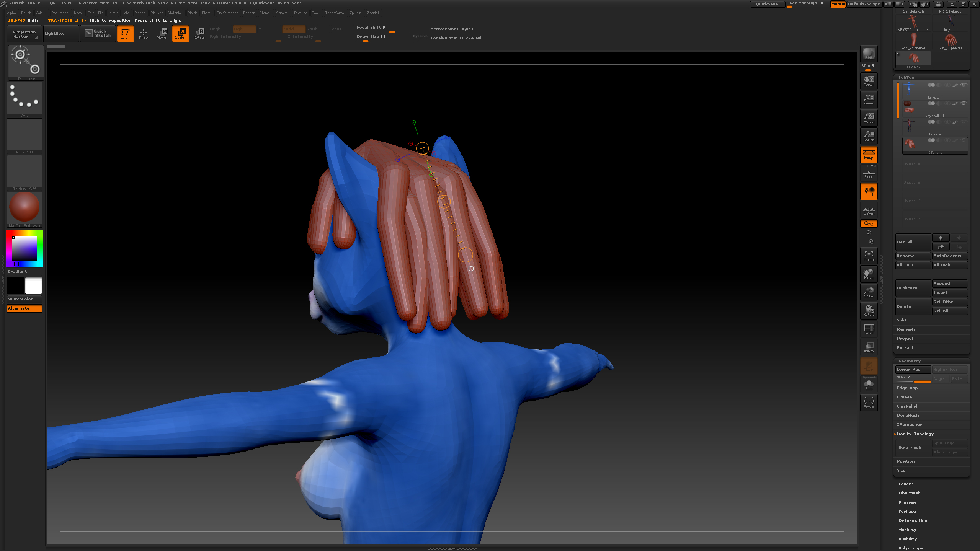Click the Duplicate subtool button
The height and width of the screenshot is (551, 980).
click(x=912, y=288)
